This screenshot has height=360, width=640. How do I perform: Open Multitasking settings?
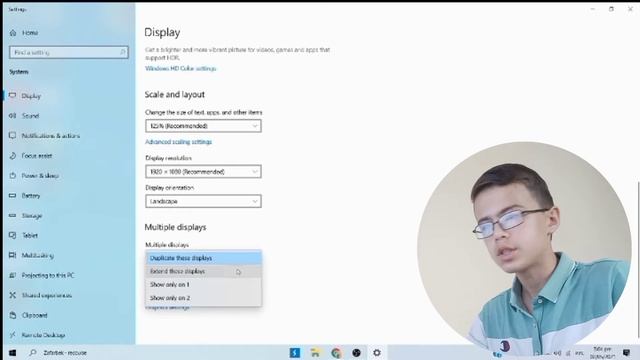tap(37, 256)
